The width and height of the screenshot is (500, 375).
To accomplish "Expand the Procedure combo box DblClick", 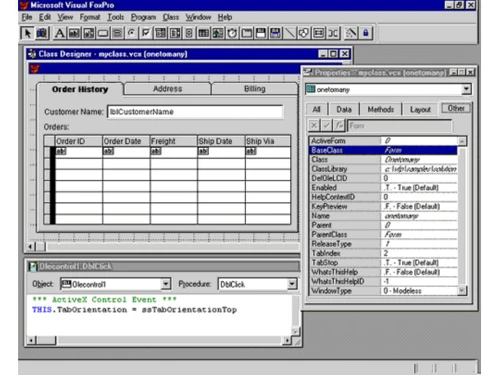I will pos(292,284).
